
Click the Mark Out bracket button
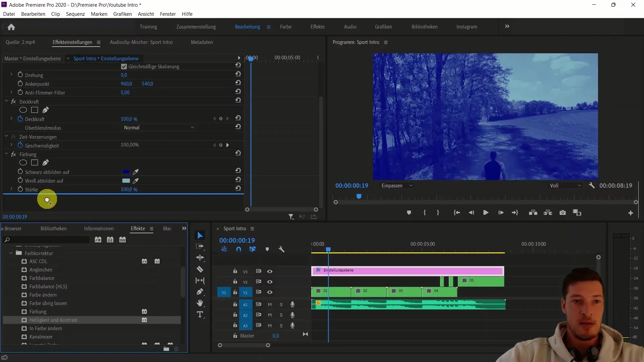[438, 213]
